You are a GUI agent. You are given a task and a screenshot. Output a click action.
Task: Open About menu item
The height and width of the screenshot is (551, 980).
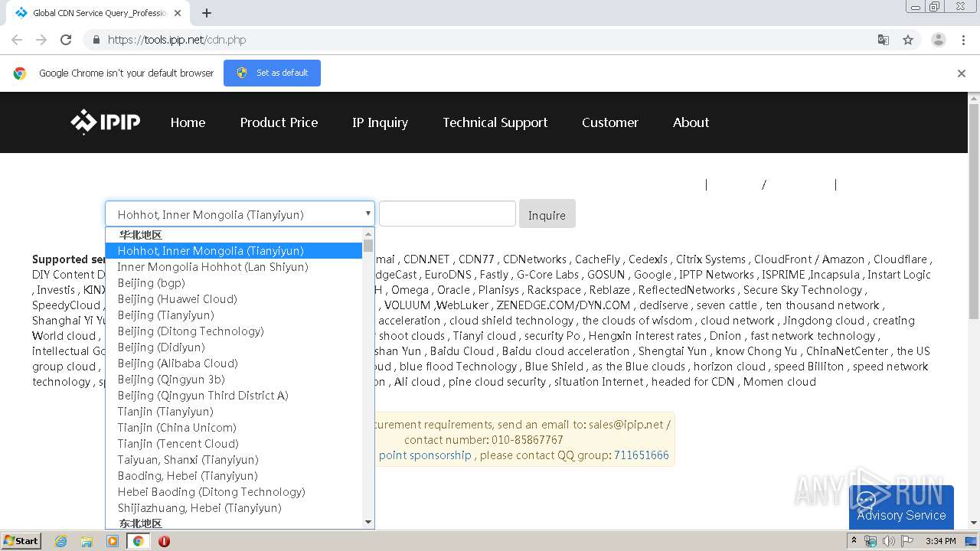(x=691, y=122)
